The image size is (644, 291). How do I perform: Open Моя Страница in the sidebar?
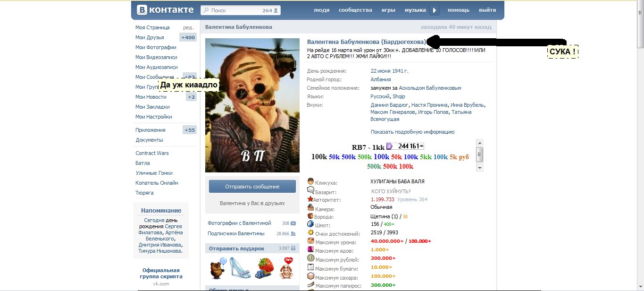[152, 27]
